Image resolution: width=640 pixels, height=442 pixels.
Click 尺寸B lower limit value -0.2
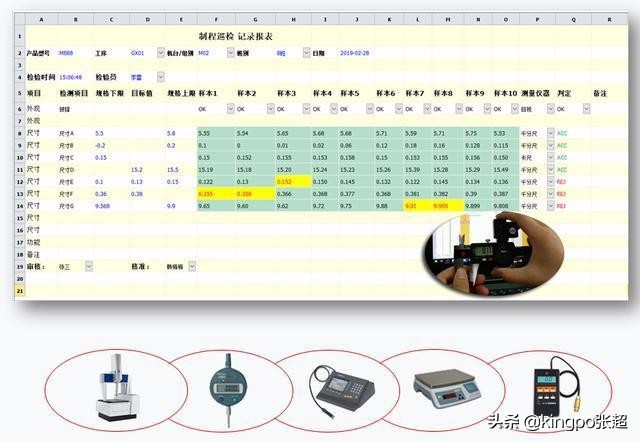pyautogui.click(x=100, y=145)
